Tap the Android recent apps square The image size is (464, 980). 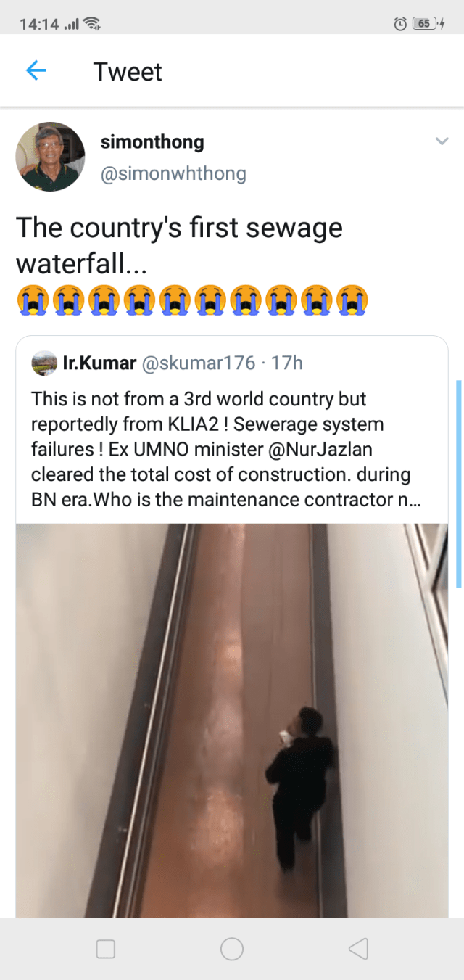coord(106,949)
